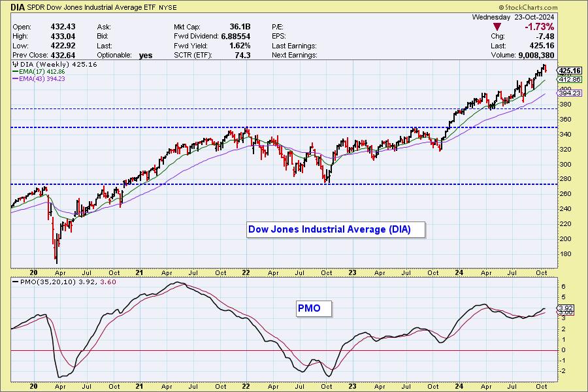Viewport: 588px width, 392px height.
Task: Click the 425.16 last-price tag on the axis
Action: 570,71
